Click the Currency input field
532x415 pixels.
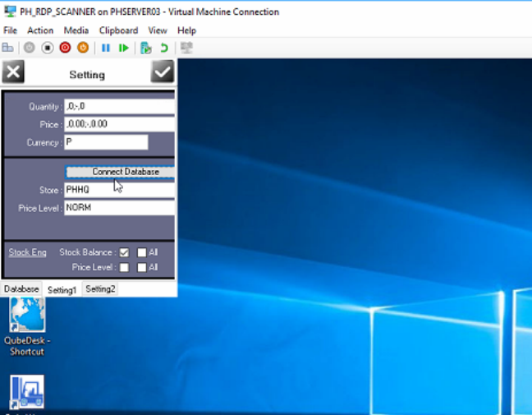point(106,142)
